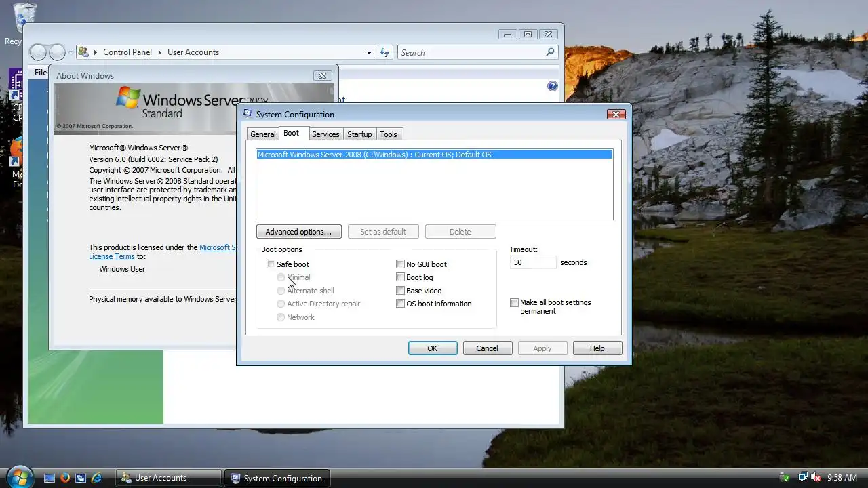This screenshot has height=488, width=868.
Task: Enable the Safe boot checkbox
Action: pos(271,264)
